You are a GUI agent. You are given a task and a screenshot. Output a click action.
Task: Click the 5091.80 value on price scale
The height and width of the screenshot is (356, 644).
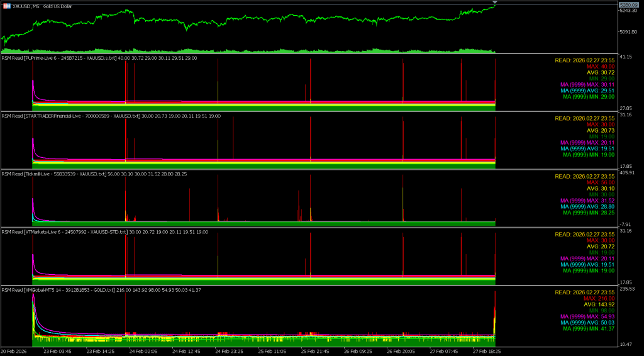point(631,32)
